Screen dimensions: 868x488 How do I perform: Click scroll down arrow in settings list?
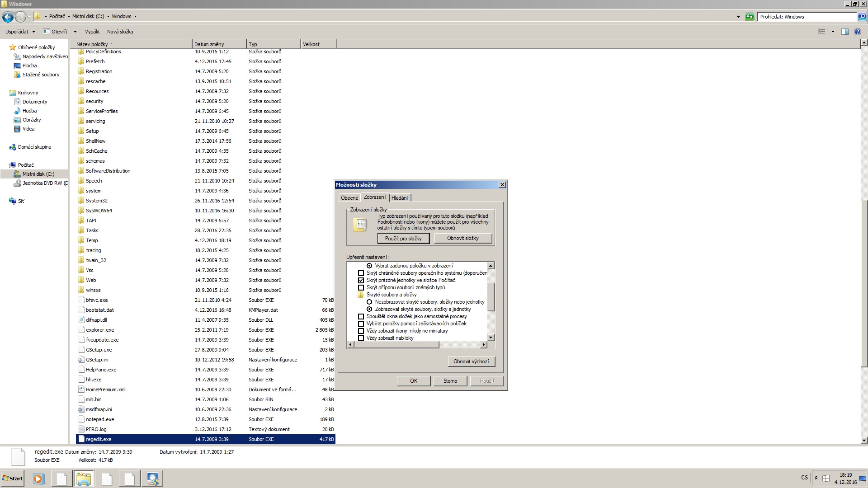[491, 338]
